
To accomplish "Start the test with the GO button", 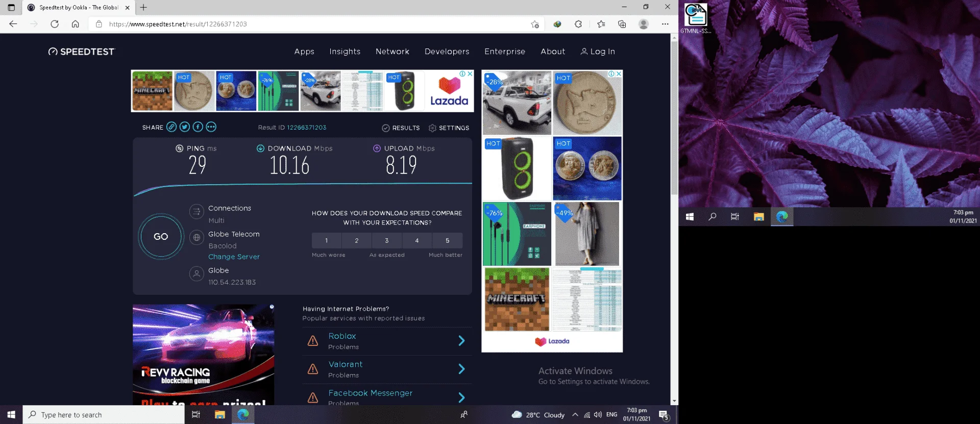I will (161, 237).
